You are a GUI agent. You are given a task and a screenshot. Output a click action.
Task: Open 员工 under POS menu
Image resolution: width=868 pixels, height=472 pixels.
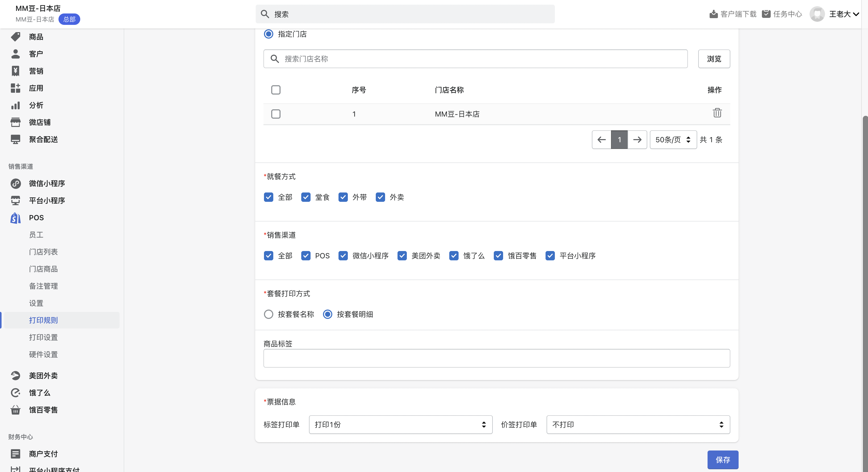[36, 235]
